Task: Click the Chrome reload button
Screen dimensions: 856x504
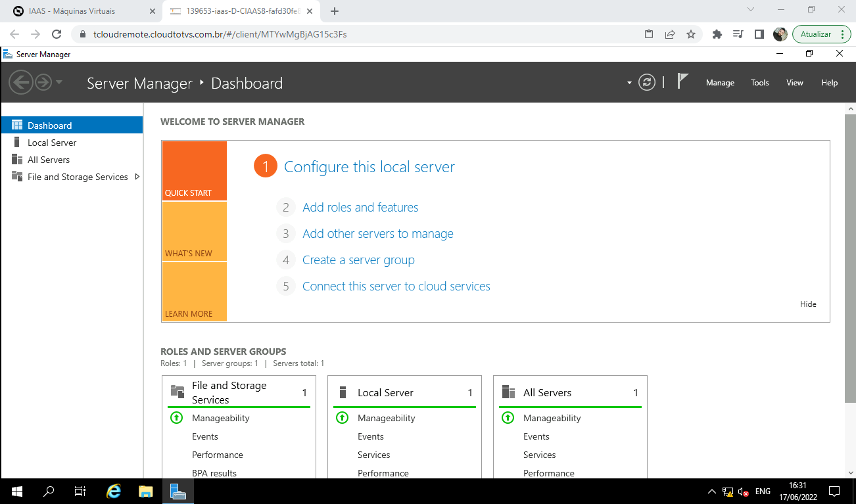Action: pyautogui.click(x=57, y=34)
